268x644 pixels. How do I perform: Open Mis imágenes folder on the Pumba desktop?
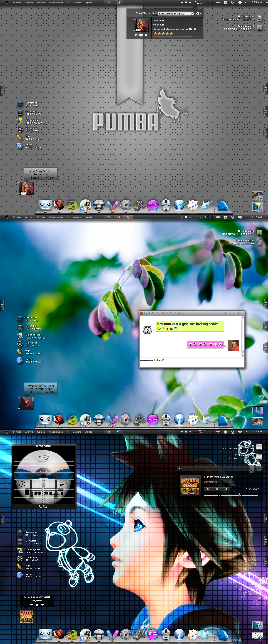[x=20, y=121]
